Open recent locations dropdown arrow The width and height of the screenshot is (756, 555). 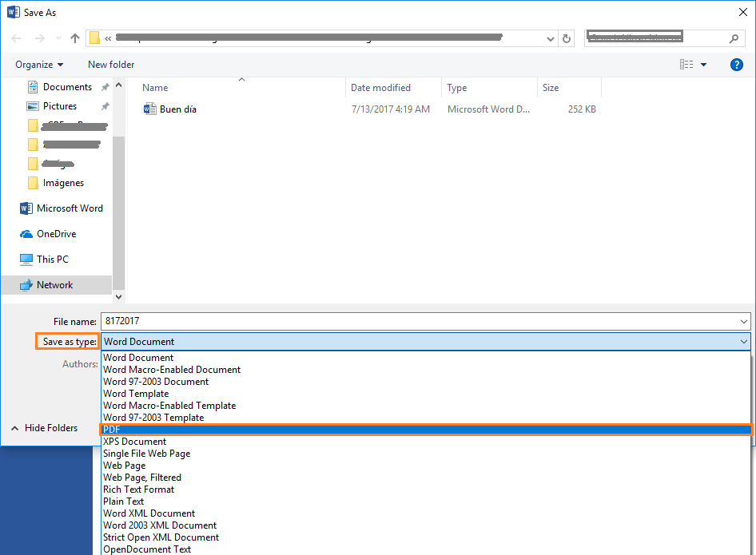tap(58, 38)
